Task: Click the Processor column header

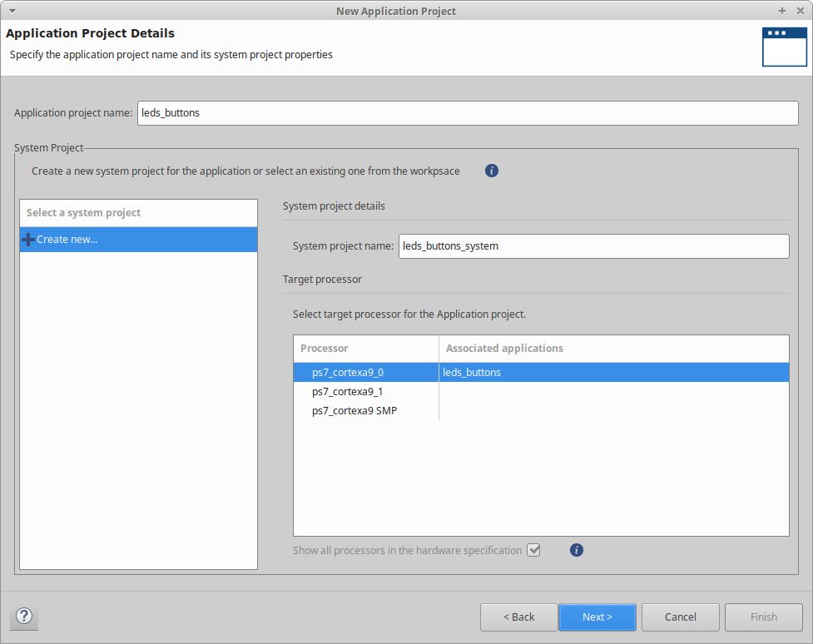Action: [x=365, y=349]
